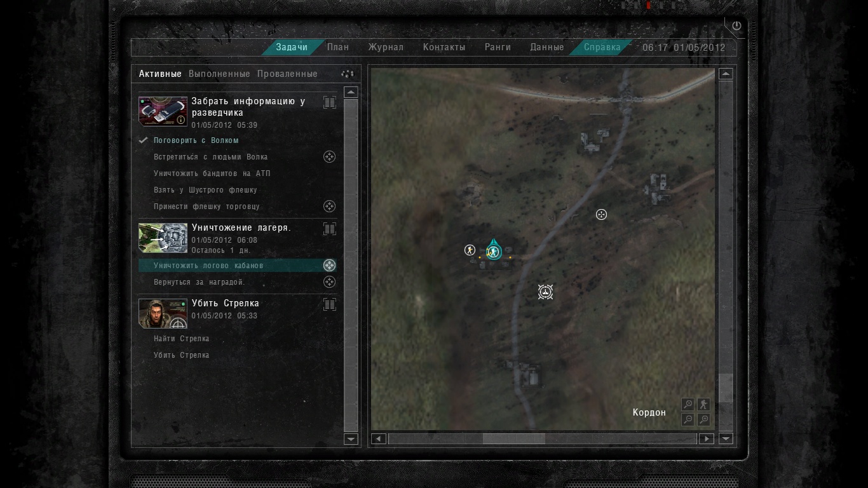Expand details for 'Уничтожение лагеря' quest
This screenshot has height=488, width=868.
[329, 229]
